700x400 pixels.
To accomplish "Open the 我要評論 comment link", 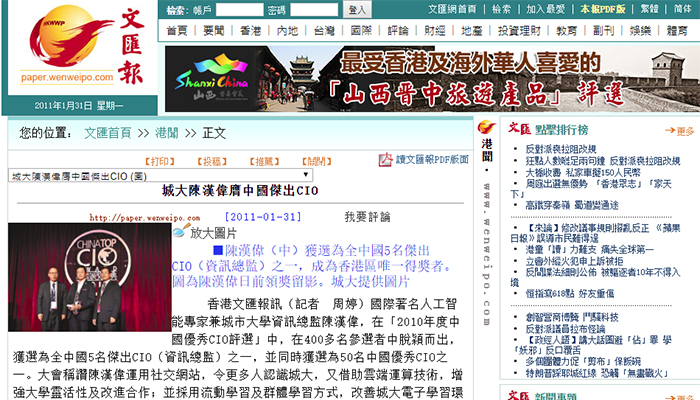I will point(368,216).
